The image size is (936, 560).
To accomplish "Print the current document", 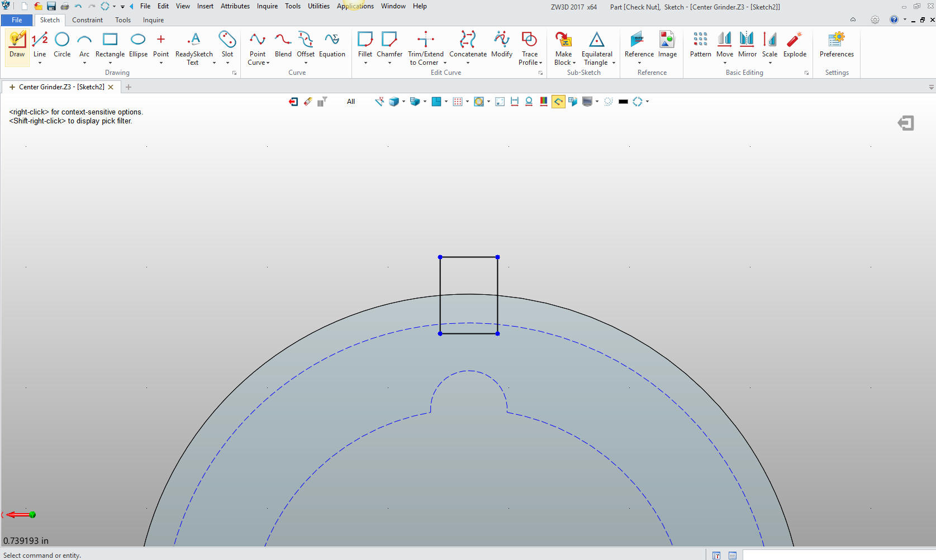I will click(65, 6).
